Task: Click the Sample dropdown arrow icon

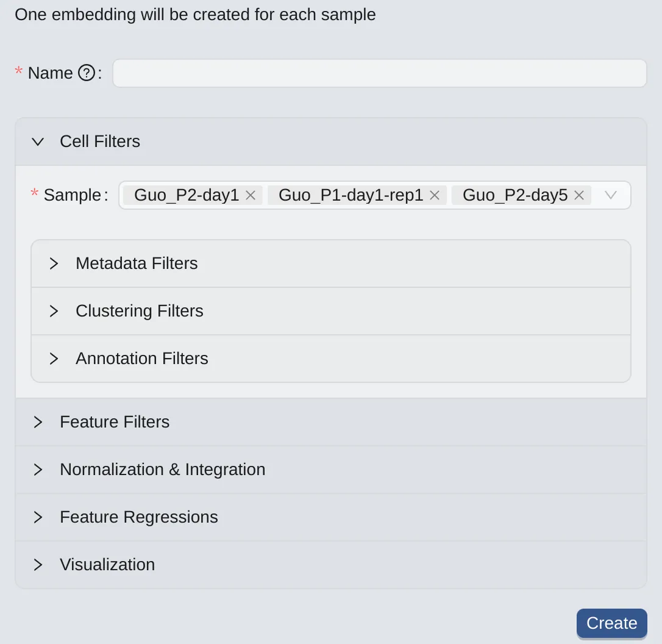Action: click(x=610, y=195)
